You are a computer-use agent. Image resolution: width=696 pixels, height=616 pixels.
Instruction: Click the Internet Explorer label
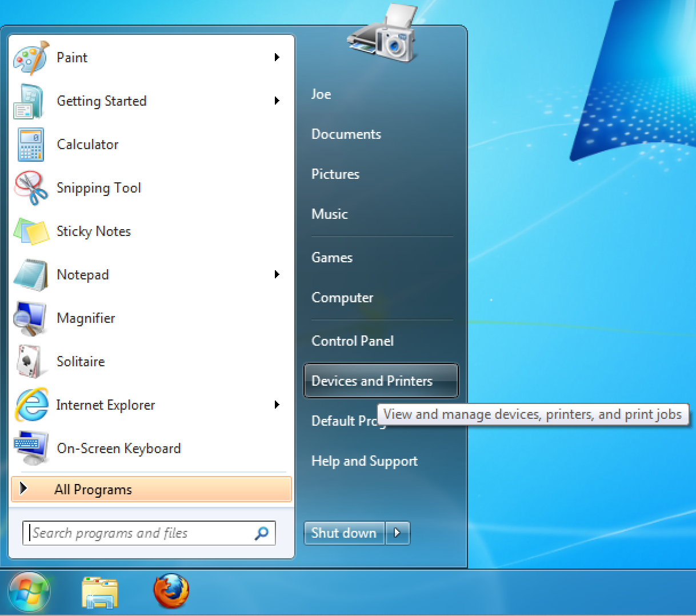coord(106,405)
